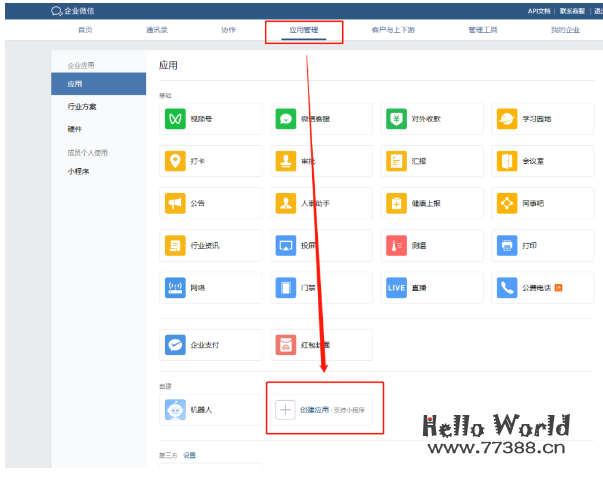Click the 行业资讯 label text
This screenshot has height=478, width=603.
point(205,245)
